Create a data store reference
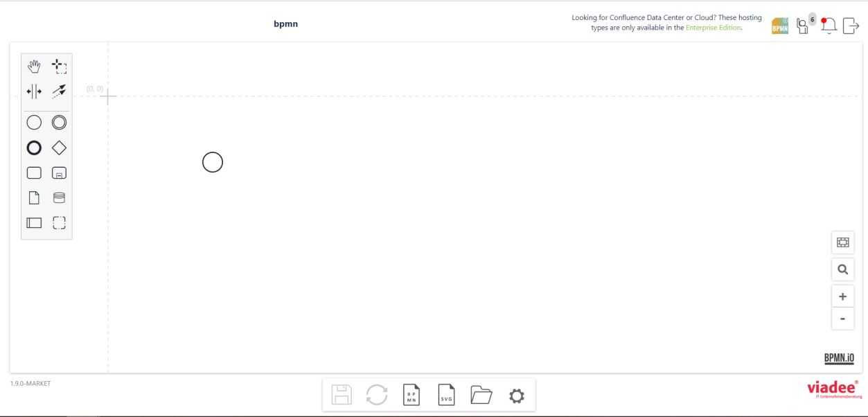This screenshot has width=868, height=417. point(60,197)
